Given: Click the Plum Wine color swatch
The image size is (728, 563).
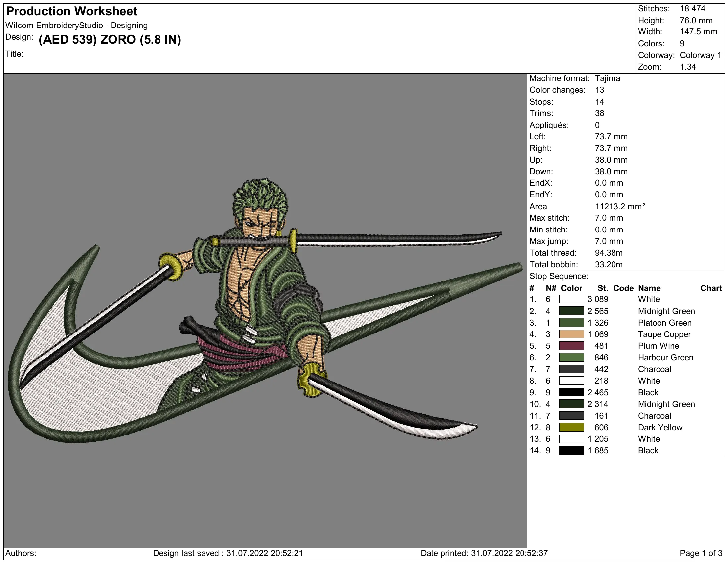Looking at the screenshot, I should 571,346.
